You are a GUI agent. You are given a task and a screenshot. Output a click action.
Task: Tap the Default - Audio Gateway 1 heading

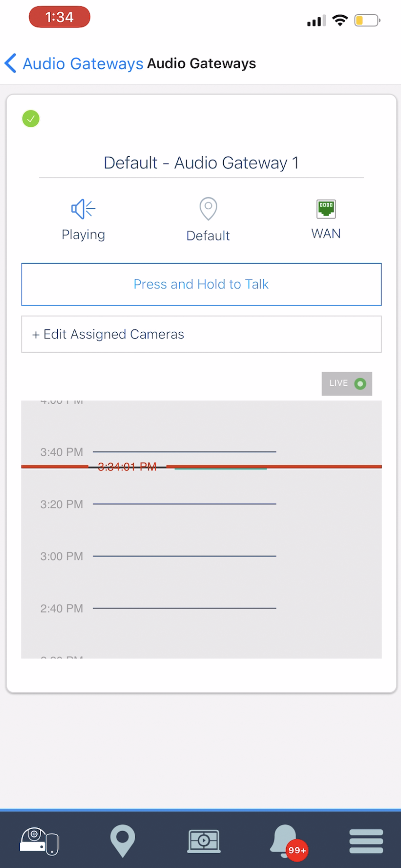201,162
